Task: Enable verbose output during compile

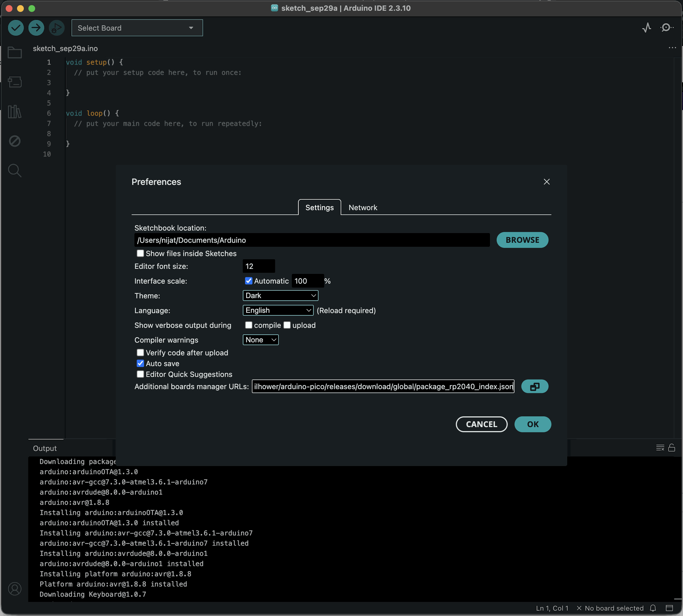Action: (x=249, y=325)
